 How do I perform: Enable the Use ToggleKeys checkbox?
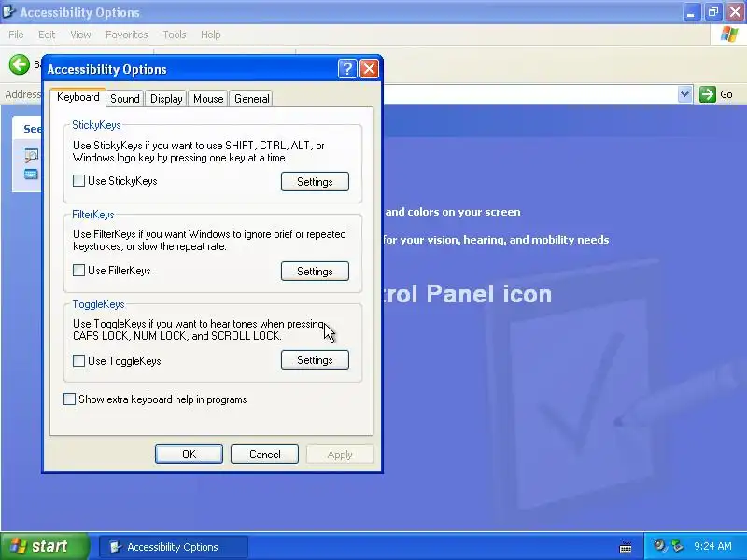pos(78,360)
